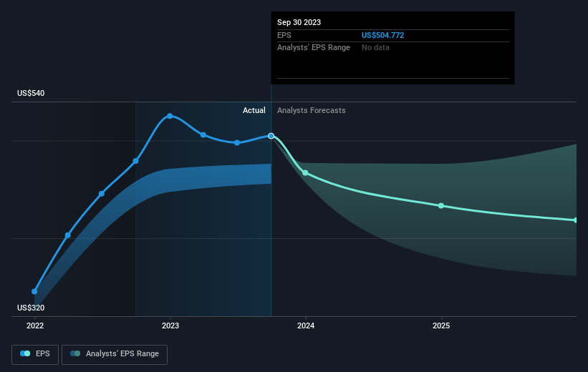588x372 pixels.
Task: Click the last forecast point at chart edge
Action: [x=575, y=220]
